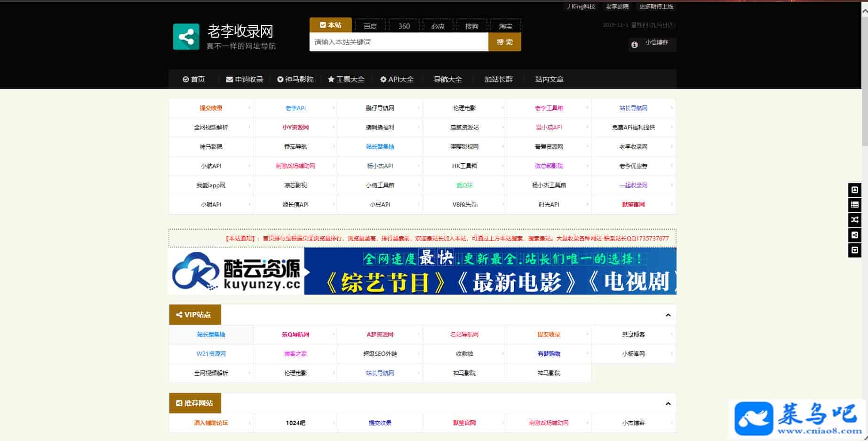Viewport: 868px width, 441px height.
Task: Open the HK工具箱 link
Action: (464, 166)
